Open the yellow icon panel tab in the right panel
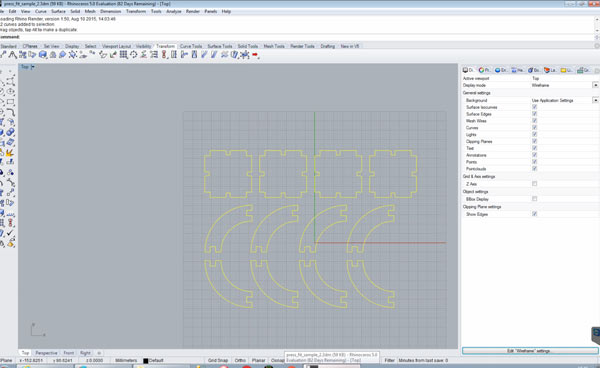This screenshot has width=600, height=368. click(566, 70)
